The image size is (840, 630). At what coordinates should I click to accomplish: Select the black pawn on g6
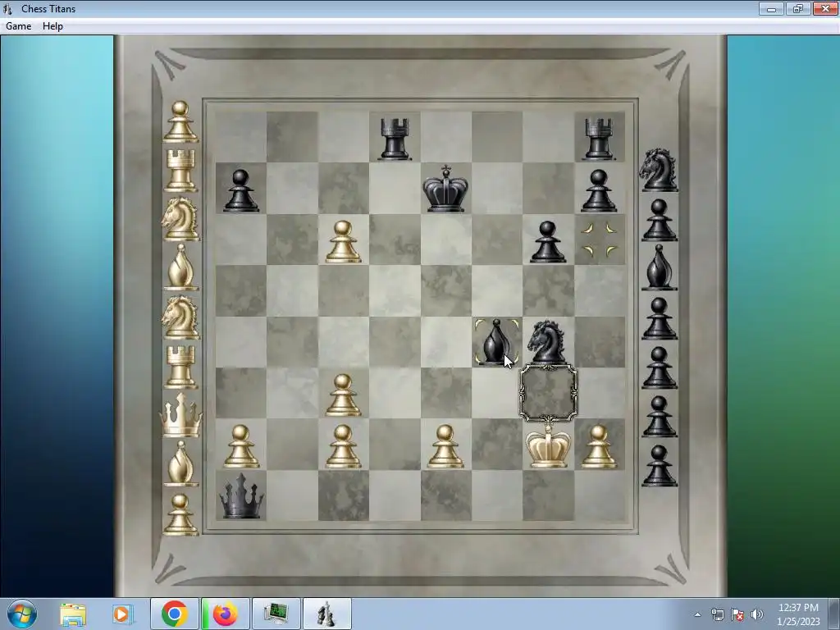click(547, 242)
